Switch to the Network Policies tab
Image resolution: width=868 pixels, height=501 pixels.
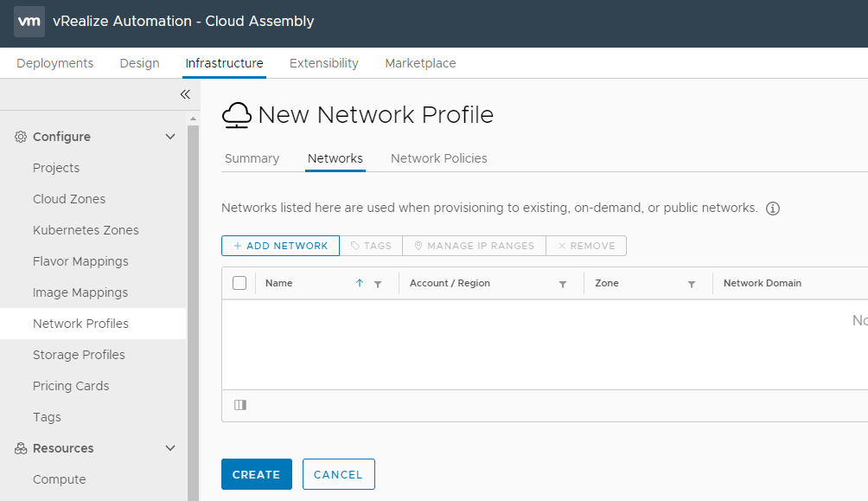click(438, 158)
